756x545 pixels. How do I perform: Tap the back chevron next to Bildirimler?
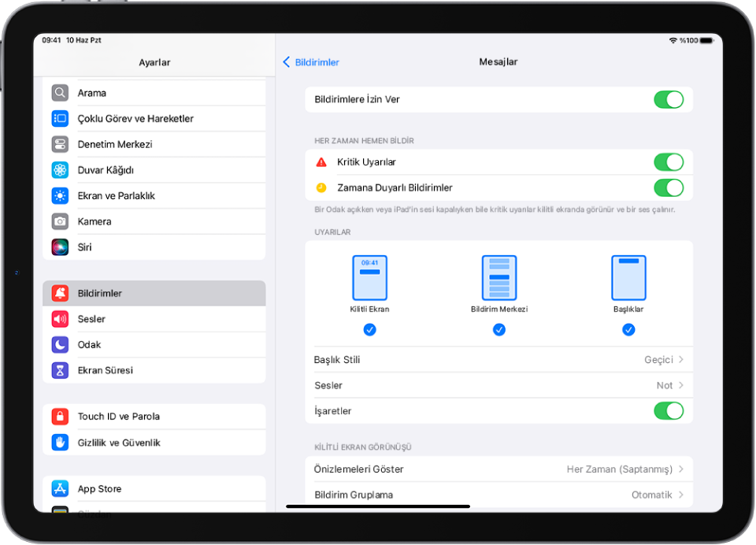pyautogui.click(x=287, y=61)
